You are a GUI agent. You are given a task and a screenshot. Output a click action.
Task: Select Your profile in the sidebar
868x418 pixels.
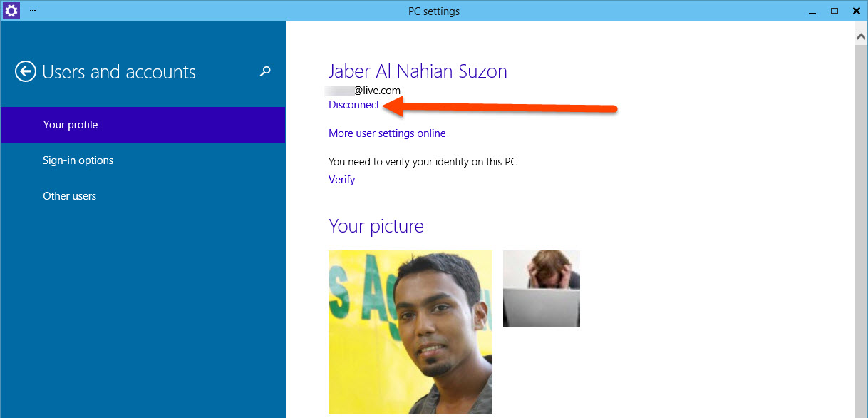(69, 124)
